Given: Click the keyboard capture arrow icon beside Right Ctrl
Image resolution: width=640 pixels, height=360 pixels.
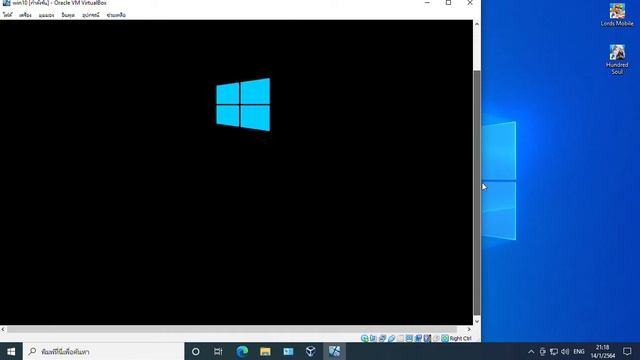Looking at the screenshot, I should pyautogui.click(x=445, y=338).
